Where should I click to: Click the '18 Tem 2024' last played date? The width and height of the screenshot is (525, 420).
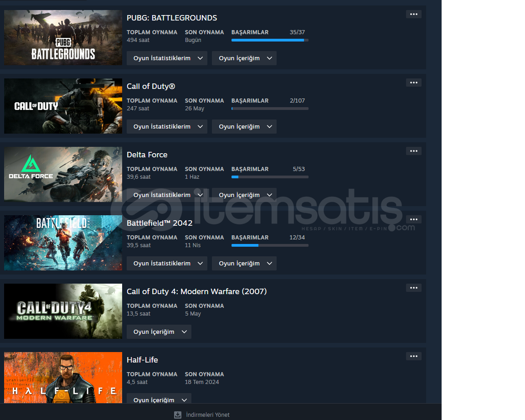(x=202, y=382)
